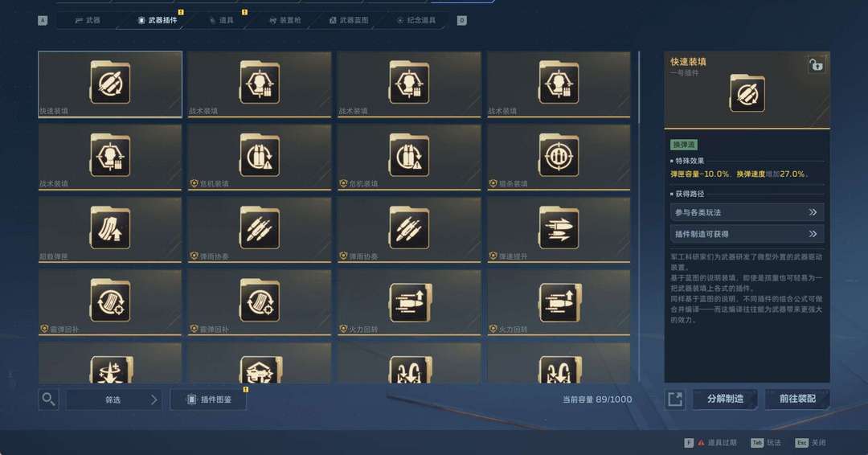
Task: Click the plugin grid vertical scrollbar
Action: [x=639, y=216]
